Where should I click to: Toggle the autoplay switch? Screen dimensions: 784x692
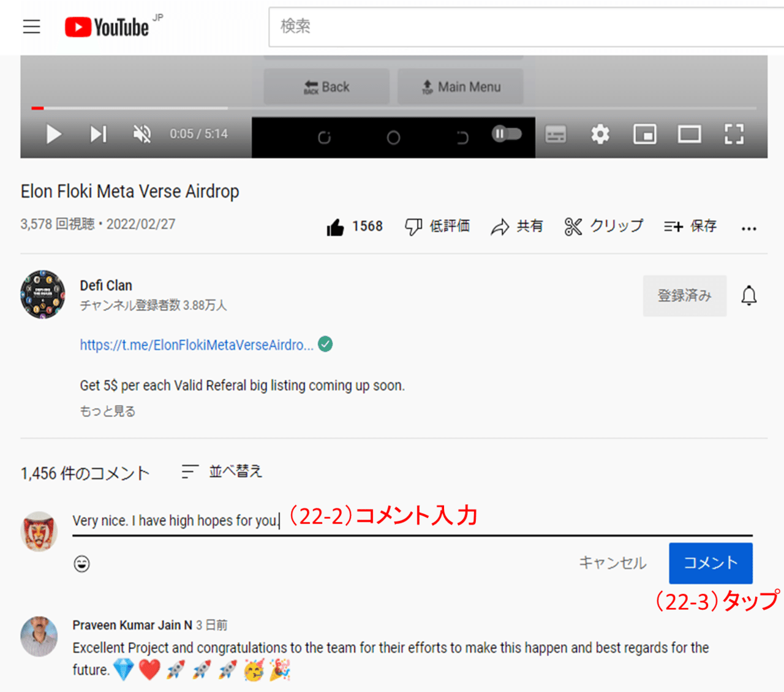click(507, 134)
